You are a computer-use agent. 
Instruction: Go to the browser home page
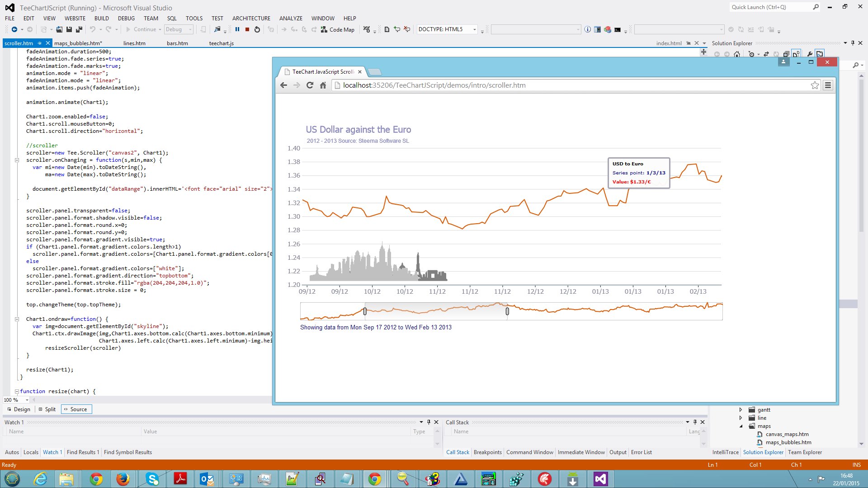click(323, 85)
